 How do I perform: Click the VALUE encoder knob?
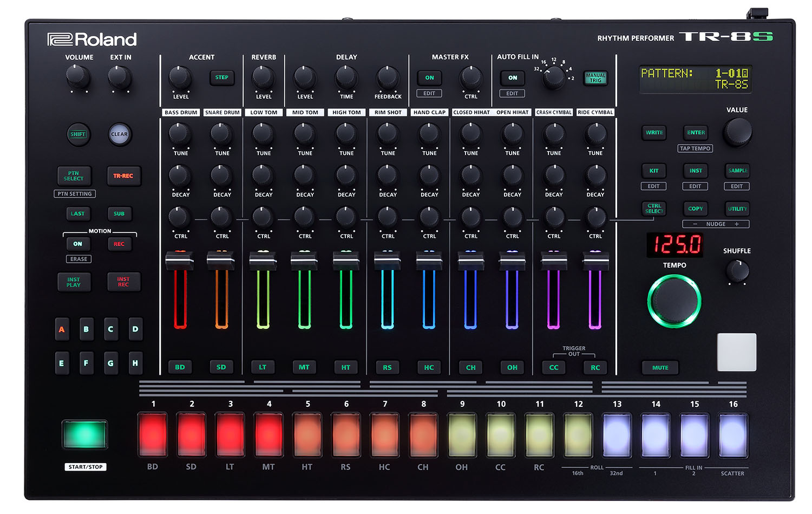[x=738, y=132]
